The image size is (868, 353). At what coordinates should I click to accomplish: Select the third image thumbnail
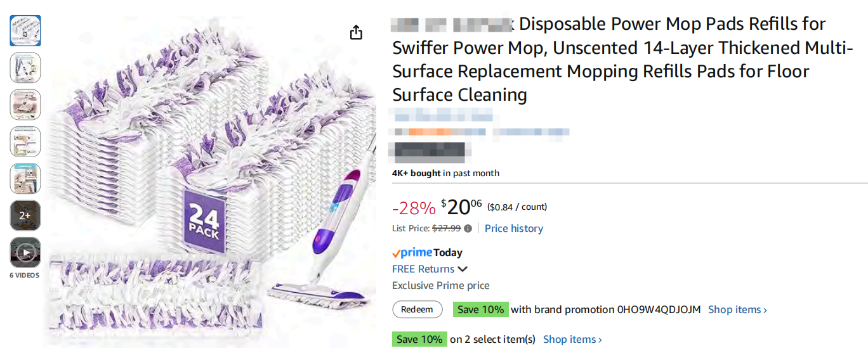25,105
